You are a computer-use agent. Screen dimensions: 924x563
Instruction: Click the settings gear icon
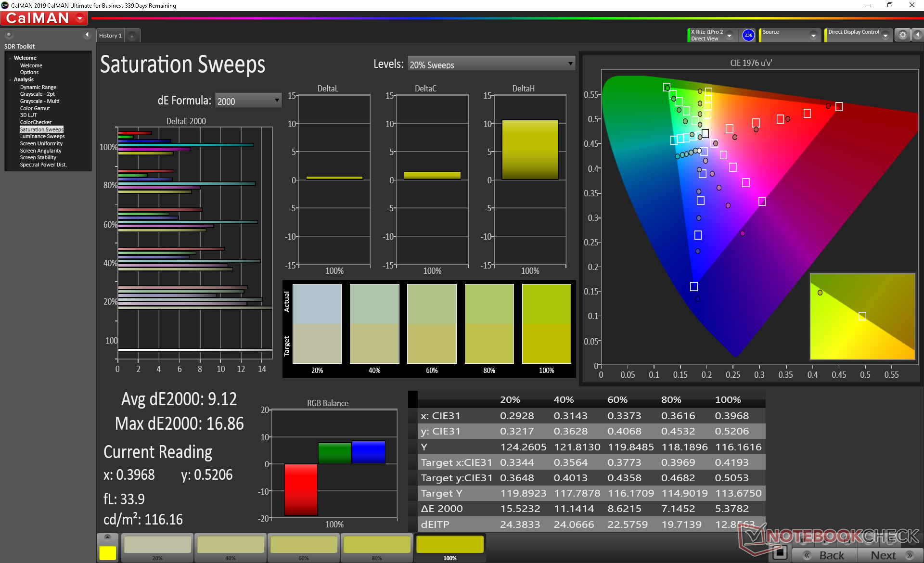coord(902,35)
